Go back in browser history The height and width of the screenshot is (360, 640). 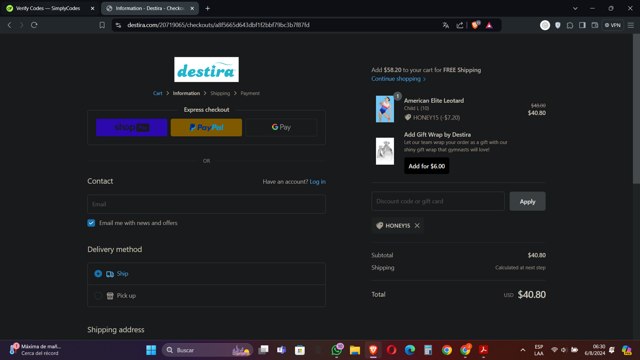pos(9,25)
